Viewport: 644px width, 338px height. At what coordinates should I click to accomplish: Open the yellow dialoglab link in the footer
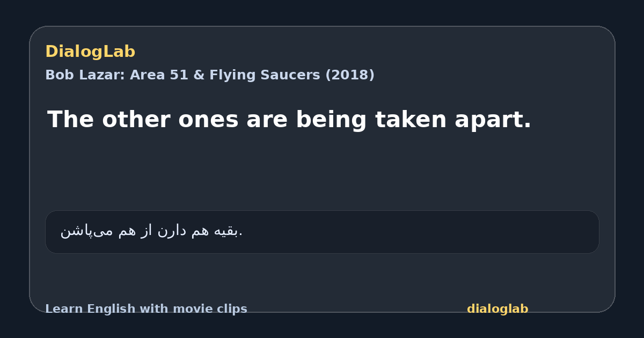pyautogui.click(x=497, y=309)
